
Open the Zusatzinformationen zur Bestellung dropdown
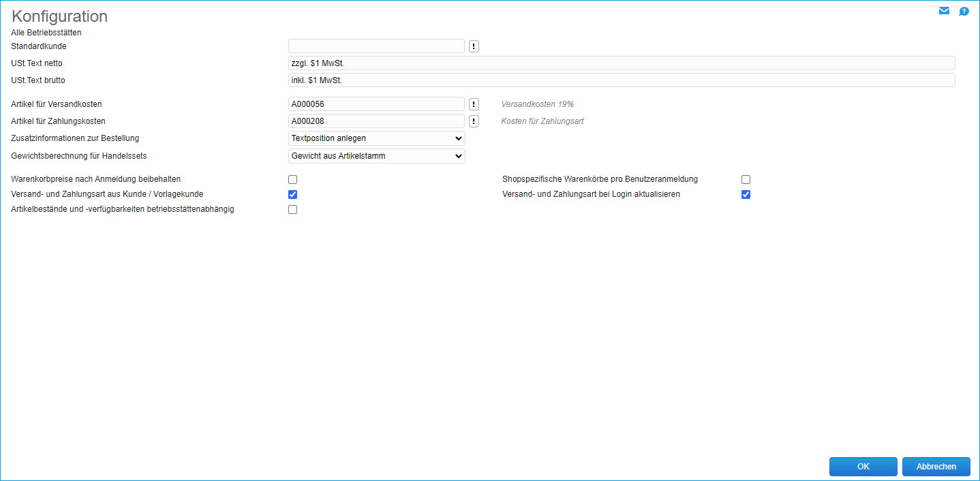[376, 138]
